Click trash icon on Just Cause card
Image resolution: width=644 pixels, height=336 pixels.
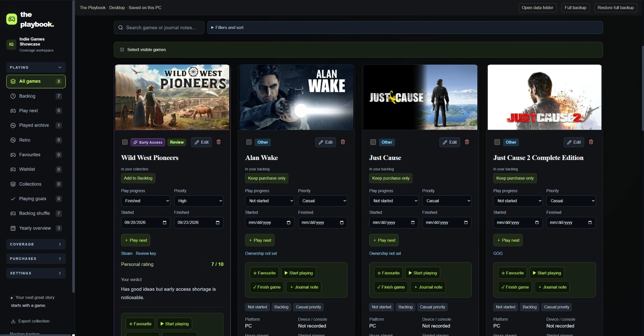467,142
